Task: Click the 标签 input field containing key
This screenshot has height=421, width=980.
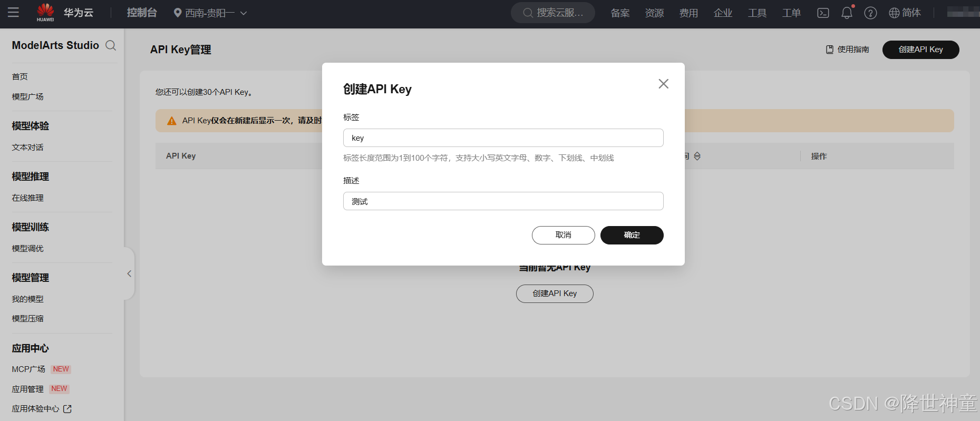Action: [x=503, y=138]
